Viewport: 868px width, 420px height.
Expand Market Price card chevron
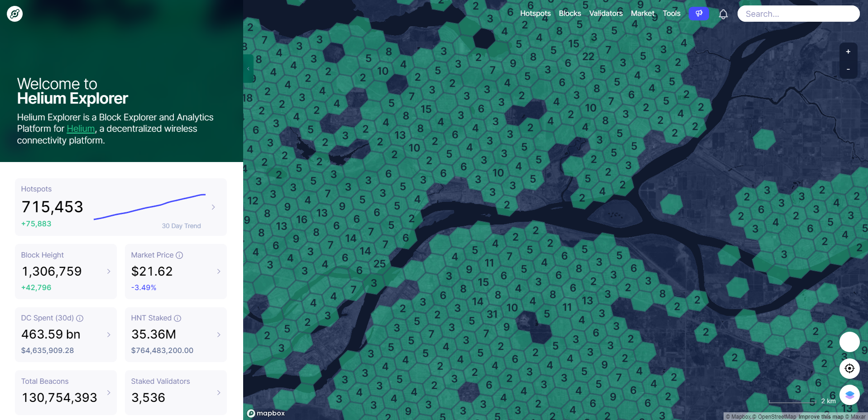(x=219, y=271)
